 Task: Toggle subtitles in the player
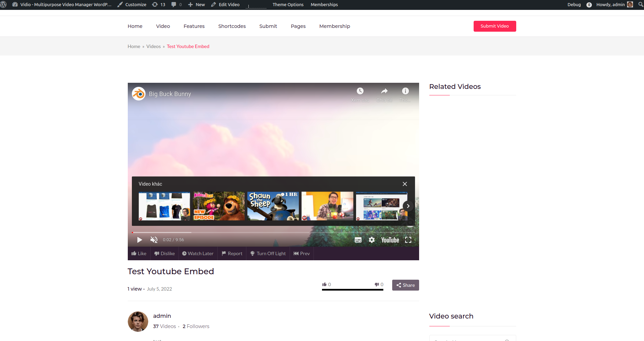(x=358, y=240)
